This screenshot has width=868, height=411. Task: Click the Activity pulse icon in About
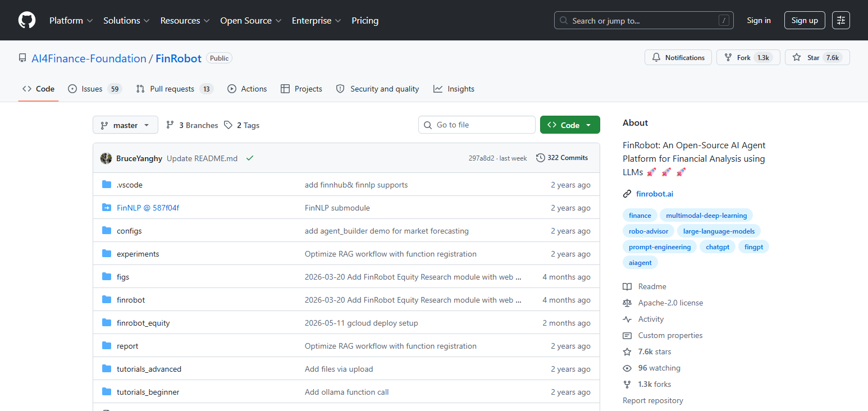(x=627, y=319)
